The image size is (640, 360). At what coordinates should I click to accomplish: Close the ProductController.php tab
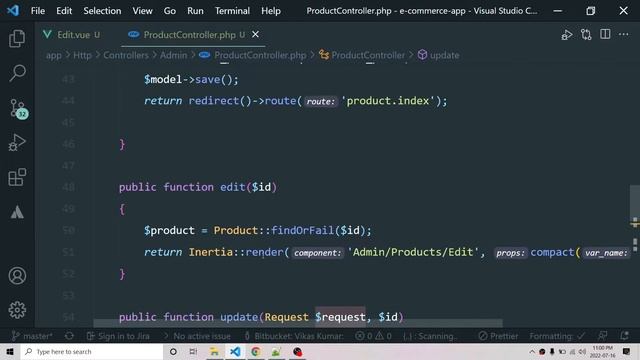pos(256,35)
